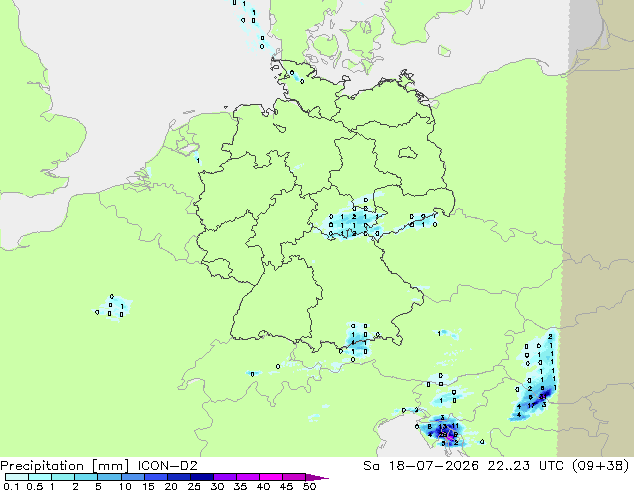Click the 1–2 mm legend swatch

point(63,477)
